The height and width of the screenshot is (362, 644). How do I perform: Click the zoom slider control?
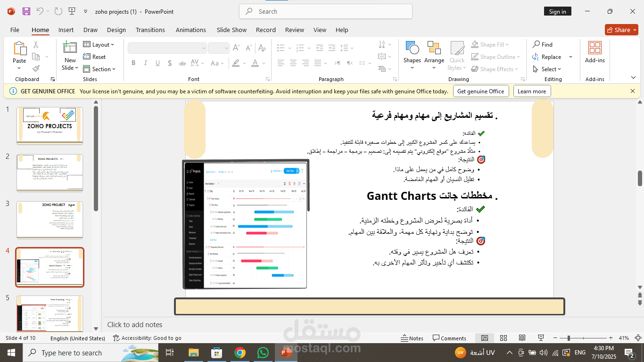(569, 338)
